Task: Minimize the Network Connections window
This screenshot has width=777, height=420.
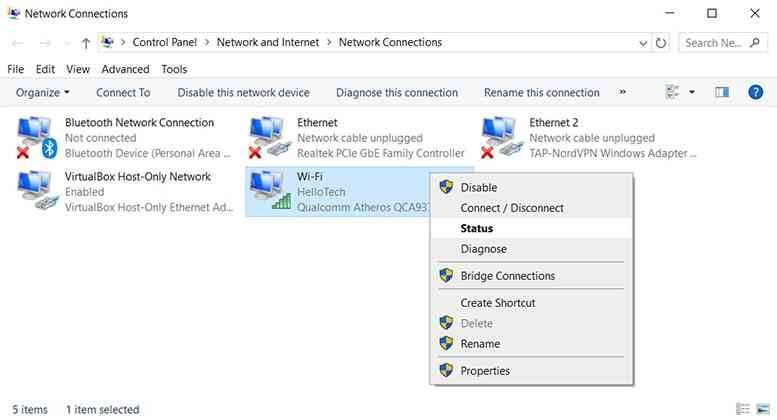Action: point(669,13)
